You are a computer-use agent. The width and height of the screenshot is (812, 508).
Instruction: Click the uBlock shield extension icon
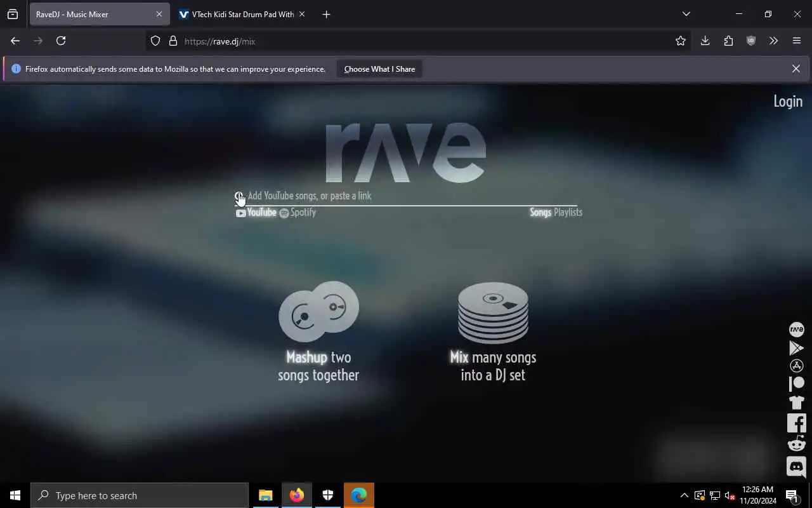pyautogui.click(x=751, y=41)
